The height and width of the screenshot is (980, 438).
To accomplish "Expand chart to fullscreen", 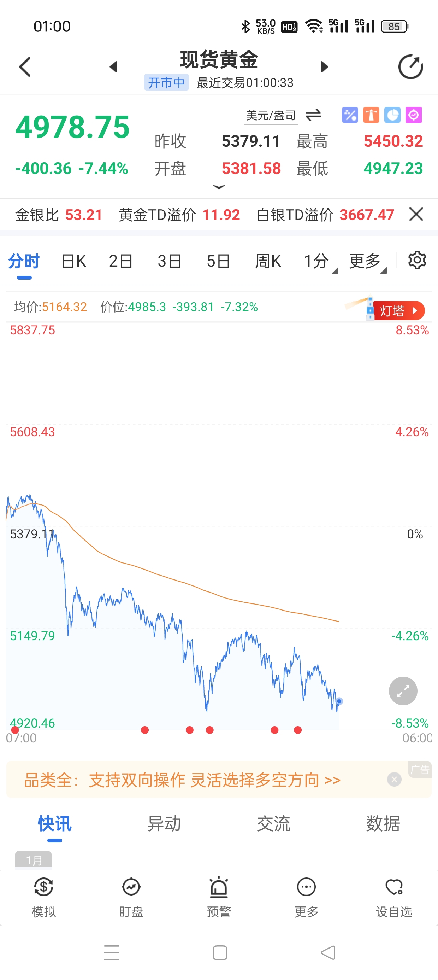I will 403,691.
